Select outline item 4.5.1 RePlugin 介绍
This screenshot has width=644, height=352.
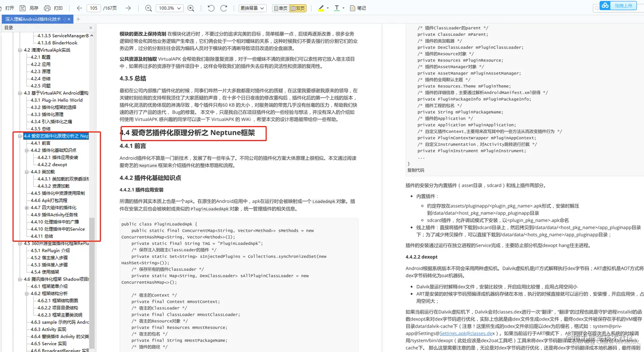[50, 251]
